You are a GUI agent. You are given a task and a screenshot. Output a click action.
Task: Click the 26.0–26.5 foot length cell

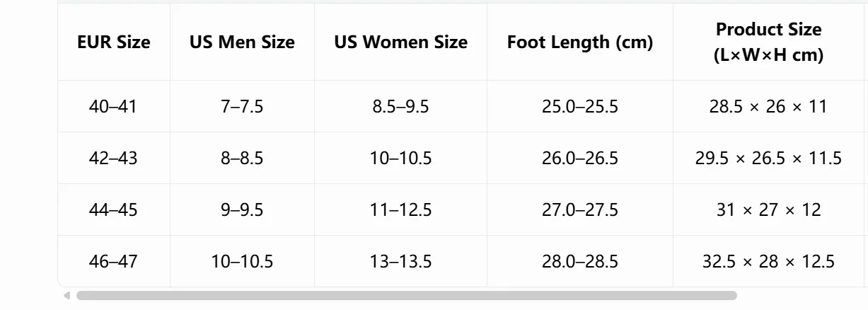point(580,159)
